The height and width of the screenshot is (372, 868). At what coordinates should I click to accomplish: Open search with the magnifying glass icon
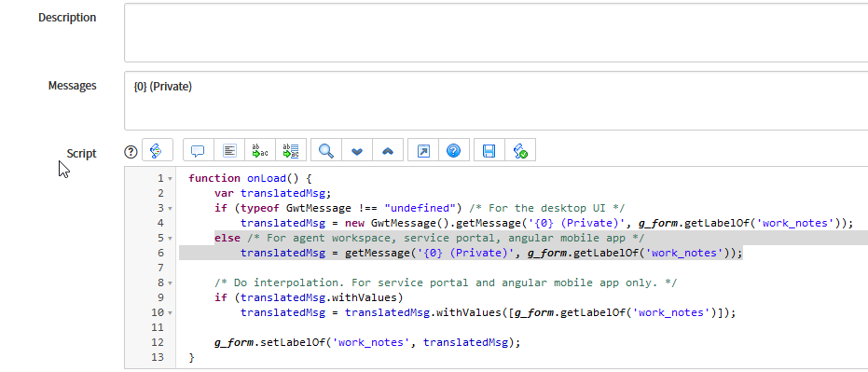326,150
